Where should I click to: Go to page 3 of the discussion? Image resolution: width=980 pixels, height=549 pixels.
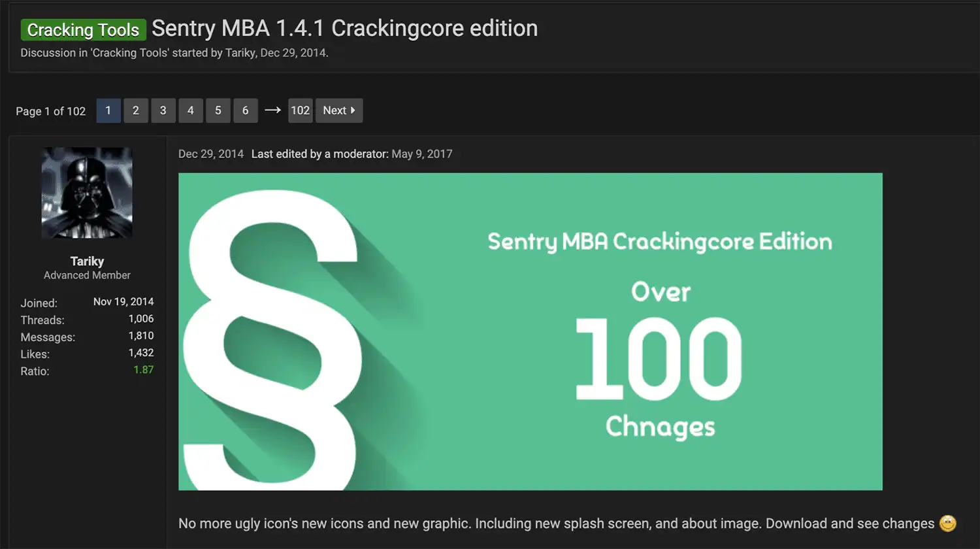point(163,110)
